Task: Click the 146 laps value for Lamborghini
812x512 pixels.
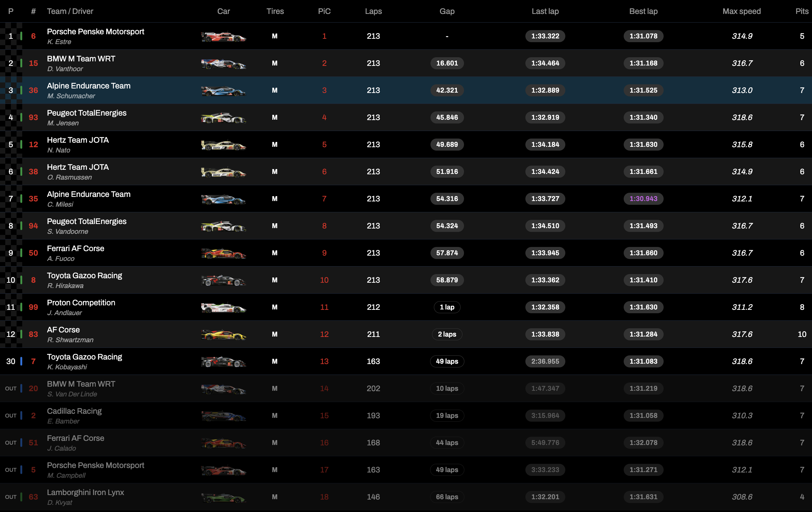Action: (x=373, y=497)
